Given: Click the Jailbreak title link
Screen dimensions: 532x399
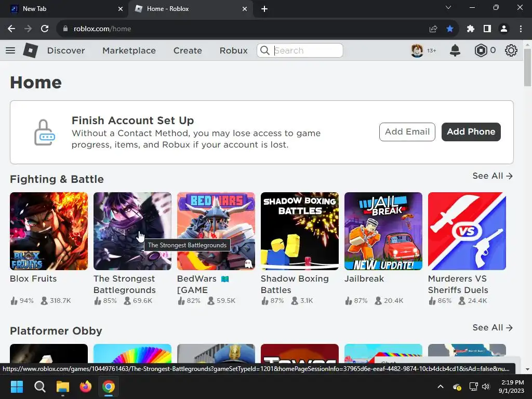Looking at the screenshot, I should click(364, 278).
